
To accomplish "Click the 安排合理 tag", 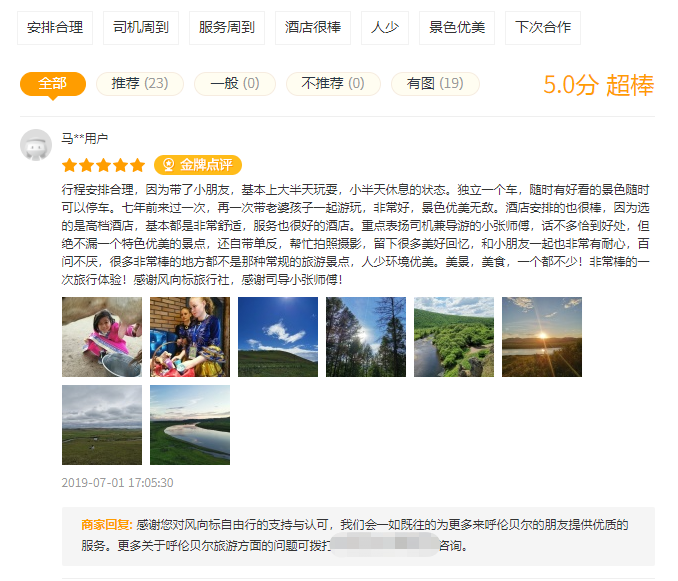I will coord(55,28).
